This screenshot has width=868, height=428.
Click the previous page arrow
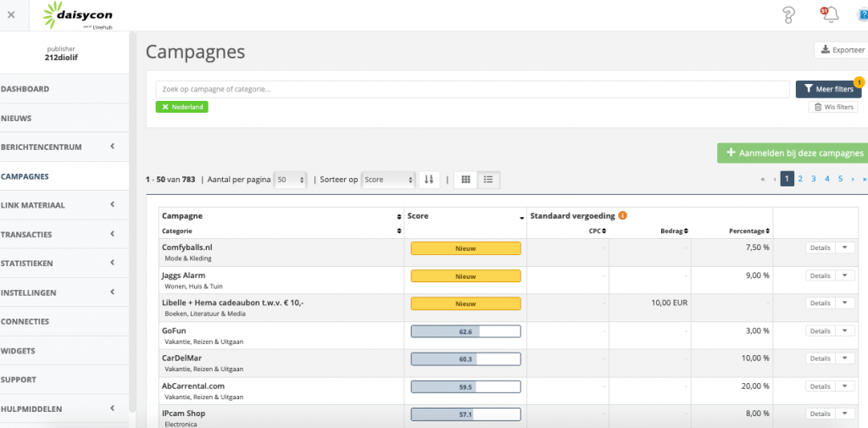pos(775,180)
